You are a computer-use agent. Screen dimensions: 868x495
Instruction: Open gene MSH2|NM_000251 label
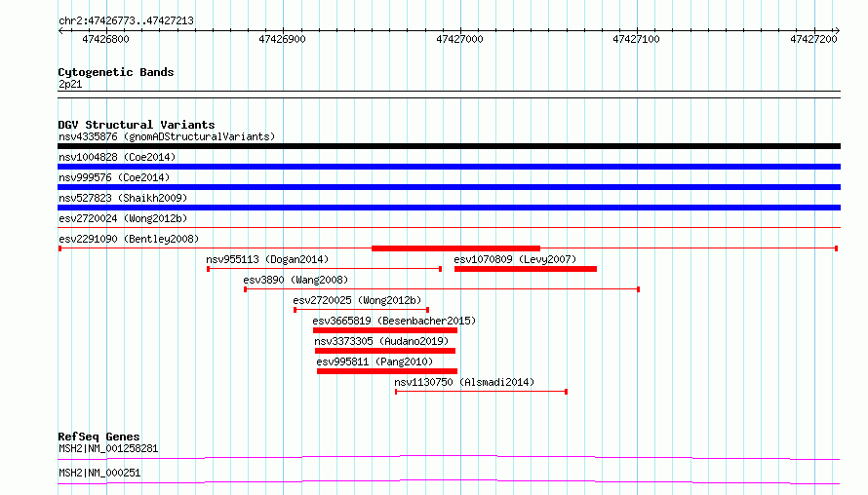point(99,473)
